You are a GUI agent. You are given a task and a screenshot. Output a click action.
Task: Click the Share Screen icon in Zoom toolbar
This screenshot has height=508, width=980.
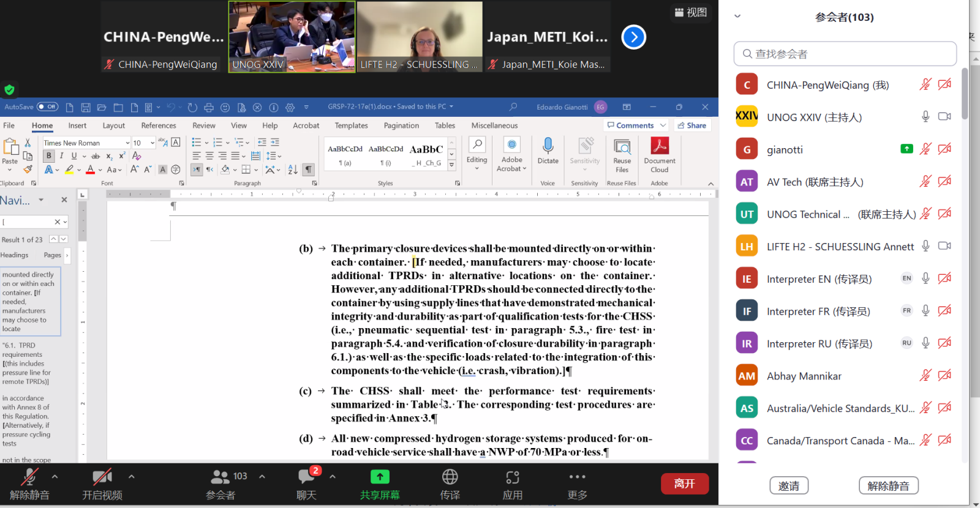pyautogui.click(x=380, y=477)
